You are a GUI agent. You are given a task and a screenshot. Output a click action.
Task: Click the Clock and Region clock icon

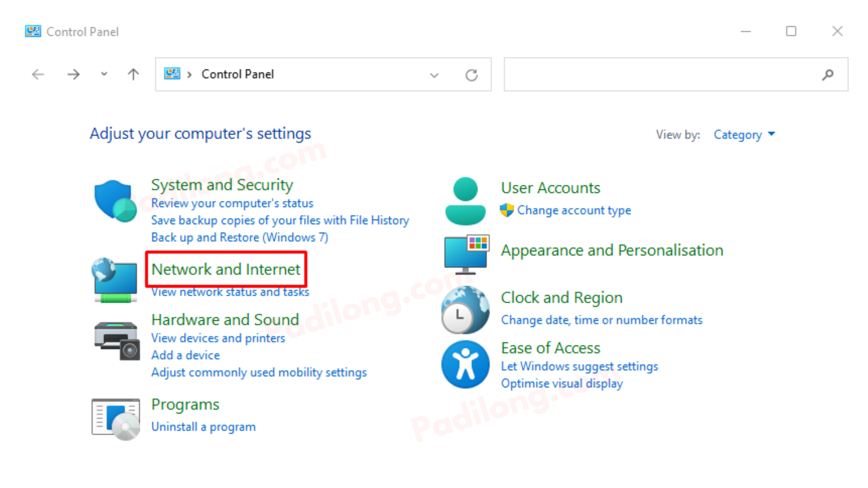[465, 310]
